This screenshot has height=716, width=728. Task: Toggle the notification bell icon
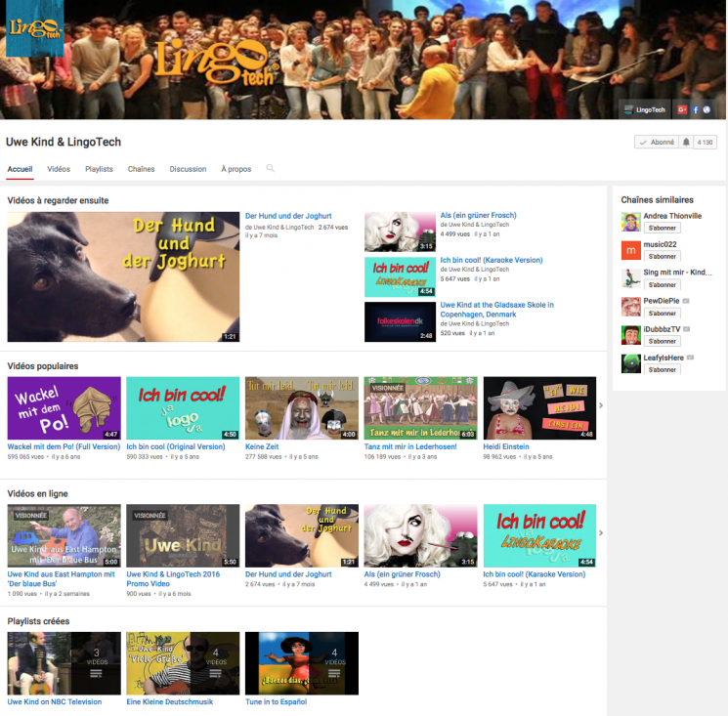686,142
